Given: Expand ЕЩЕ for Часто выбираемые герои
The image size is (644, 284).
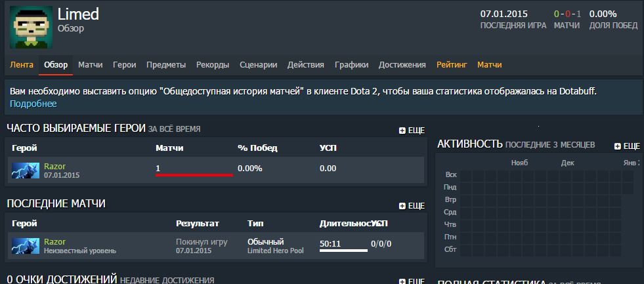Looking at the screenshot, I should point(412,131).
